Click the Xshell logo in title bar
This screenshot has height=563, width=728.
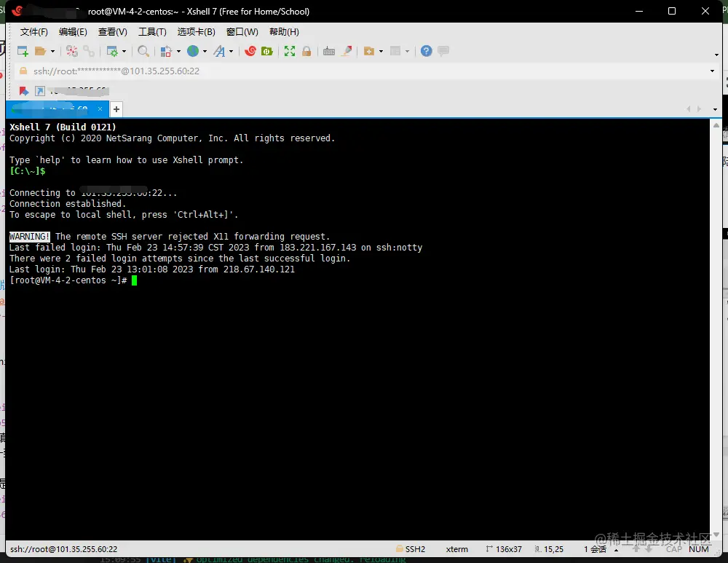(x=17, y=11)
